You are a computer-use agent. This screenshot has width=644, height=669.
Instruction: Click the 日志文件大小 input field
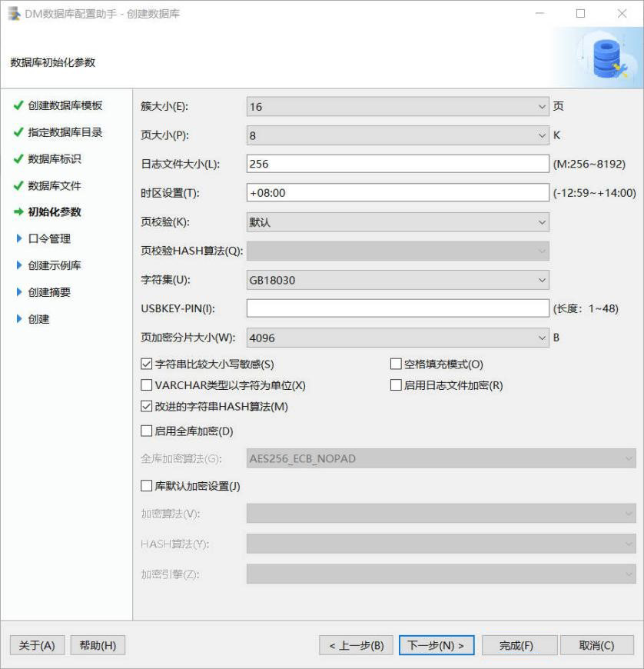(x=397, y=165)
